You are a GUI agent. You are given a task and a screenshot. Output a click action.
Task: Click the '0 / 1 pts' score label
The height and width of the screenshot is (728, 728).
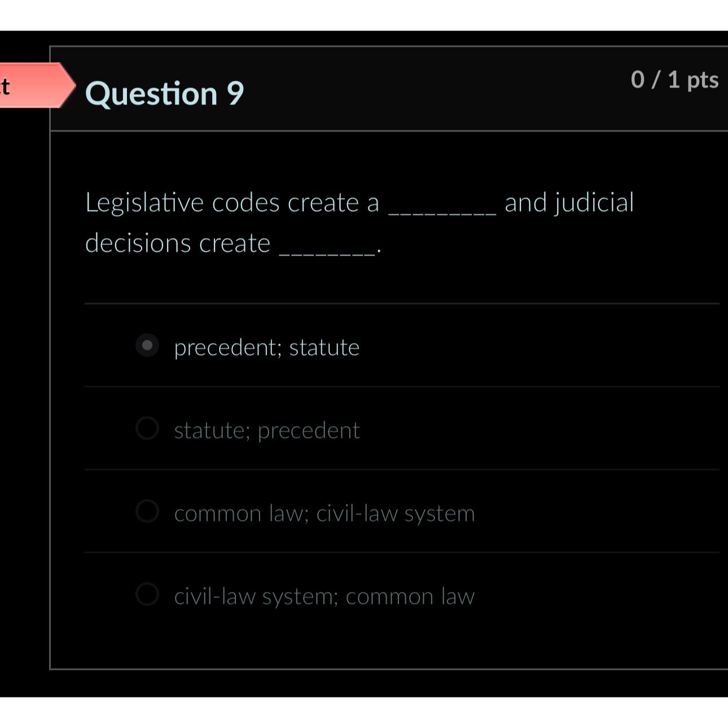[x=675, y=80]
